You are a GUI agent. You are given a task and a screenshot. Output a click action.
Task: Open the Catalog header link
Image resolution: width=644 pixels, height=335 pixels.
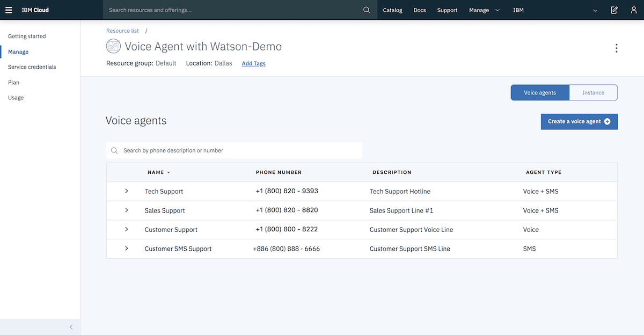(393, 10)
